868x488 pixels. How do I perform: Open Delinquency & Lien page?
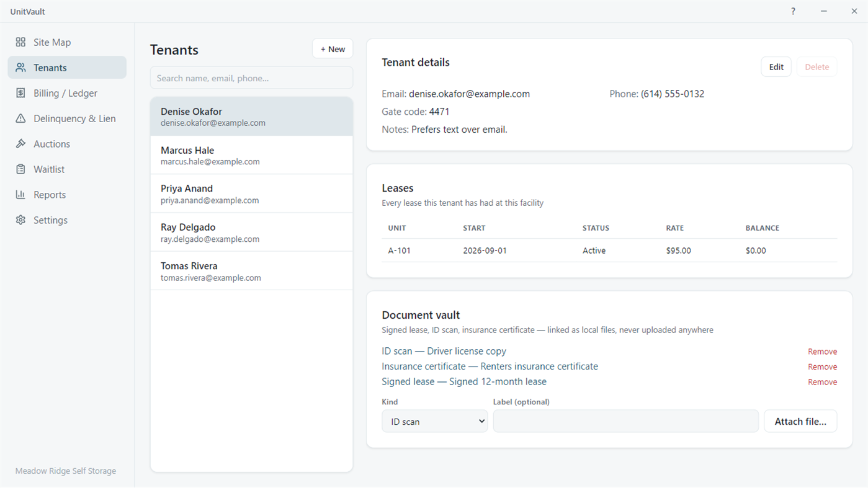[67, 118]
